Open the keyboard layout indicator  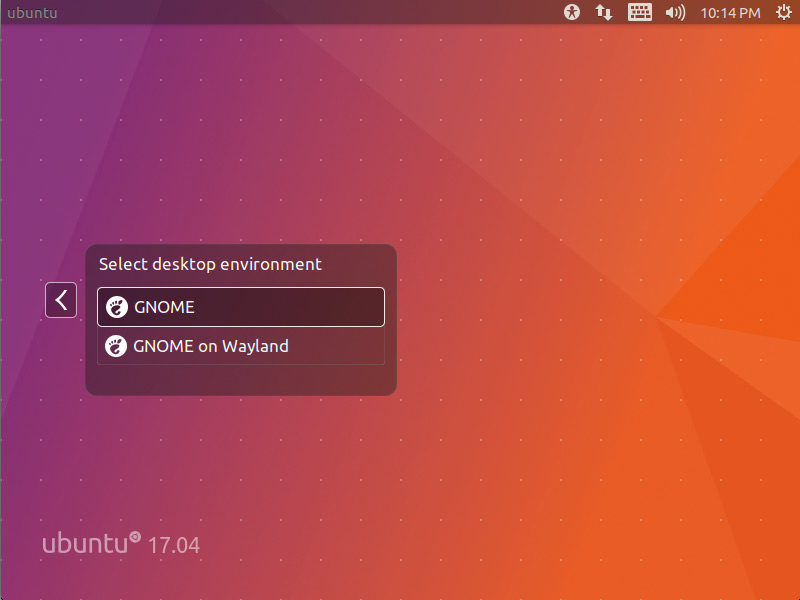(x=639, y=12)
